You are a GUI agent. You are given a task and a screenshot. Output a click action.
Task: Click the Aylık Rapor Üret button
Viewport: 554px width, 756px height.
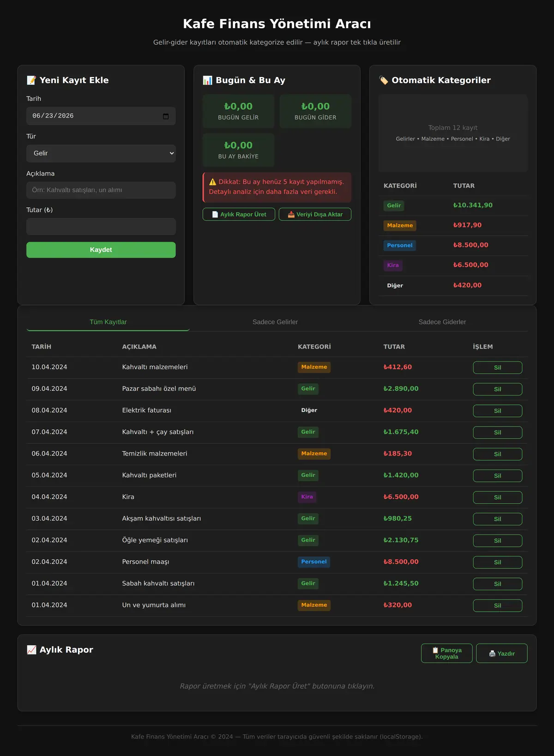[x=239, y=214]
